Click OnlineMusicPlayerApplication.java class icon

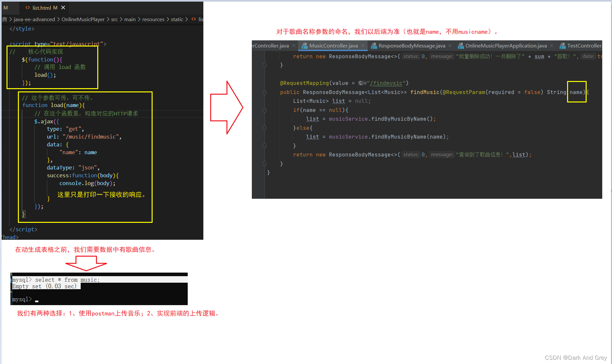tap(461, 46)
